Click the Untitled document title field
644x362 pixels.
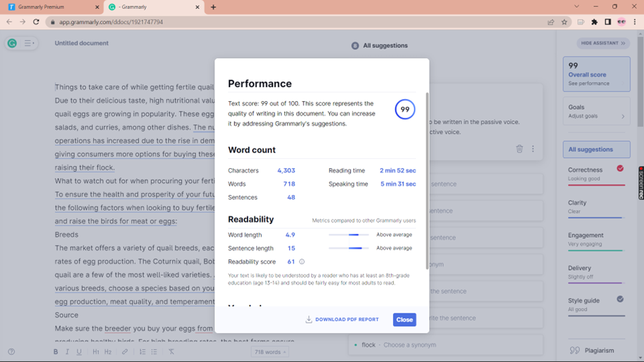pos(82,43)
